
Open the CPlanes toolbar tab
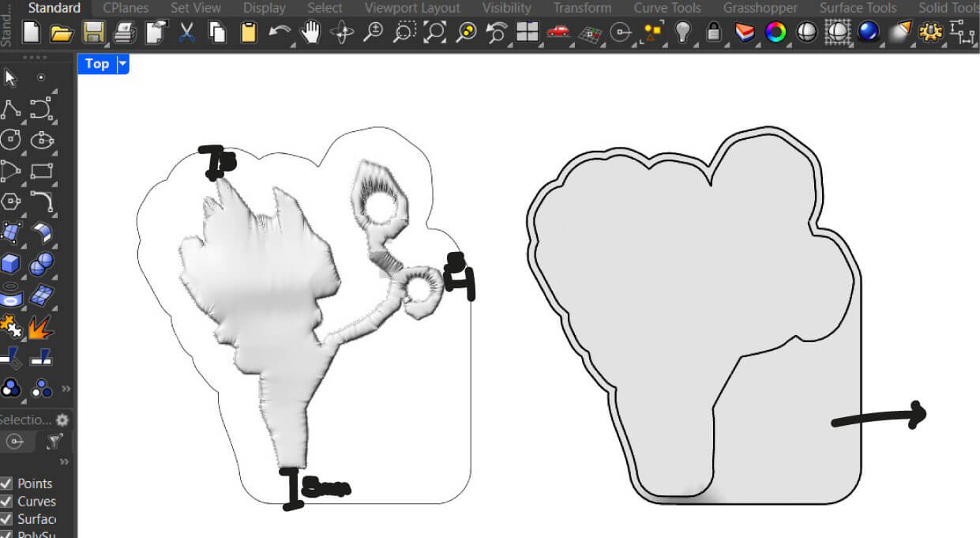[x=126, y=8]
